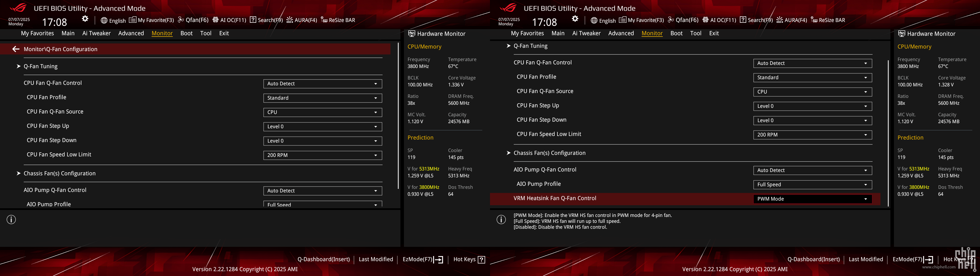Open CPU Fan Step Down dropdown, left screen

[x=323, y=141]
